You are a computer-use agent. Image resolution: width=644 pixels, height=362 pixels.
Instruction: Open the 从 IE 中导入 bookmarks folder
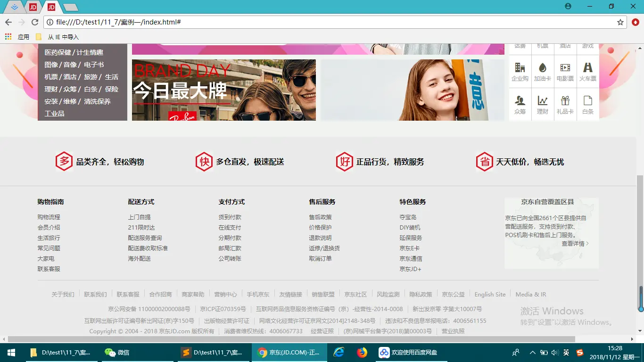[58, 37]
